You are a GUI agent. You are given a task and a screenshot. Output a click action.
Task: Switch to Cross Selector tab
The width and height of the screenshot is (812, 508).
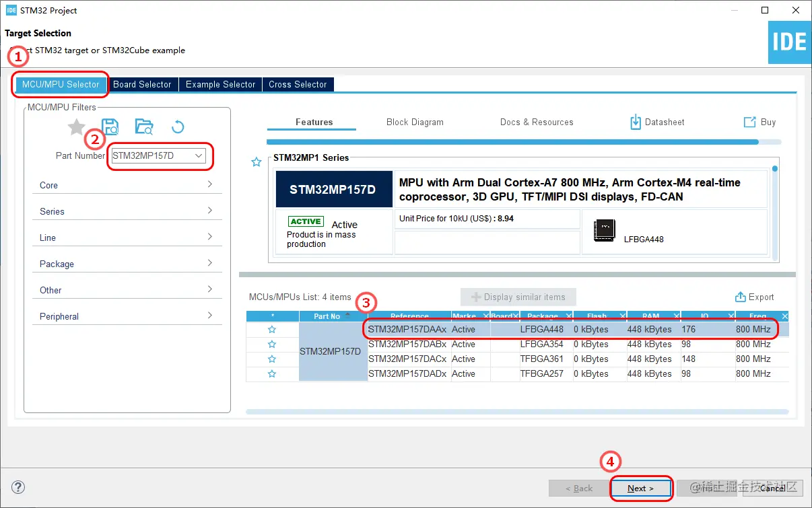pos(298,84)
